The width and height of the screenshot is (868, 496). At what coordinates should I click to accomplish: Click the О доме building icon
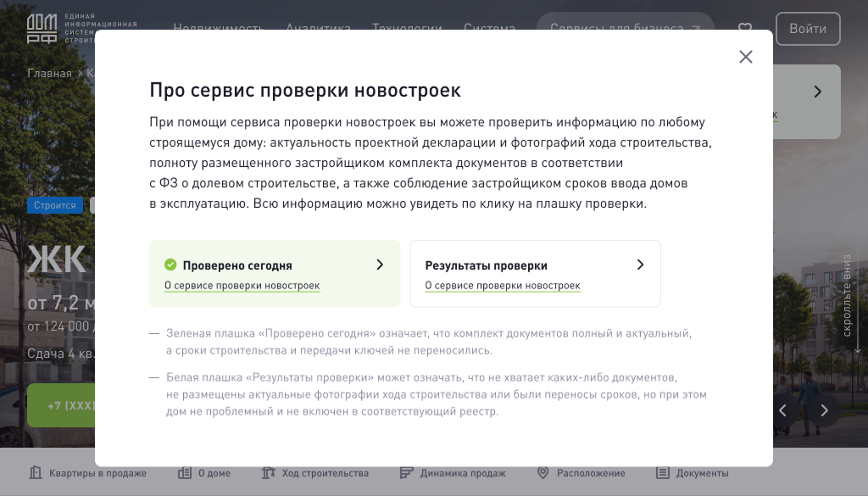click(x=184, y=473)
